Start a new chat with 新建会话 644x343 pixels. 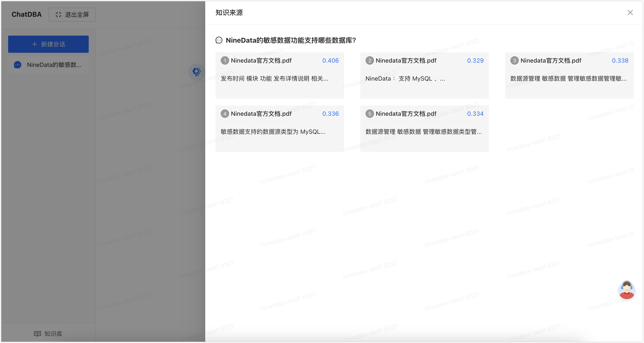[48, 44]
